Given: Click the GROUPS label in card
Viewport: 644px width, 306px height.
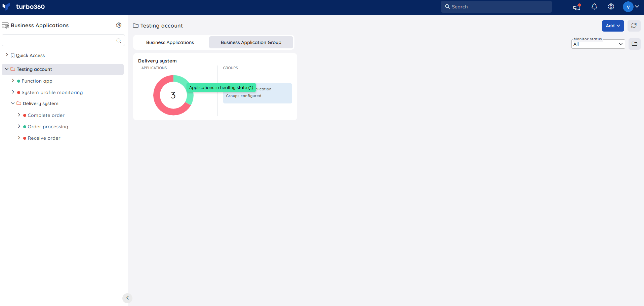Looking at the screenshot, I should click(x=231, y=68).
